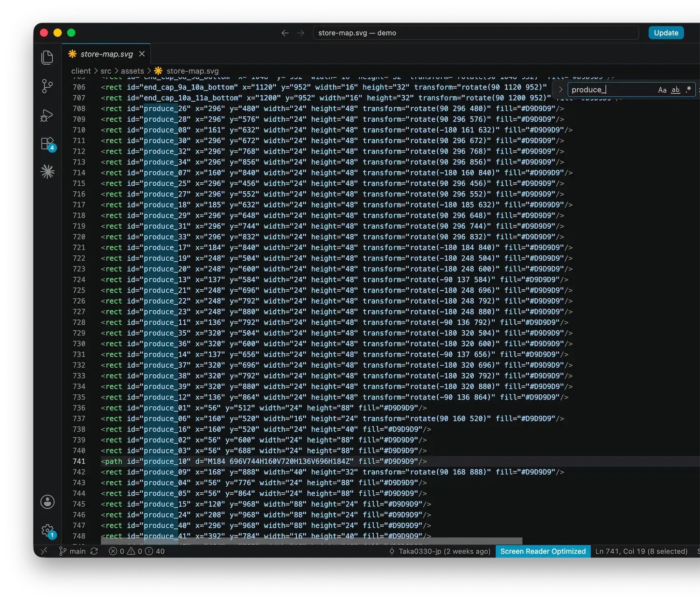The height and width of the screenshot is (601, 700).
Task: Open the Manage gear icon
Action: pyautogui.click(x=48, y=531)
